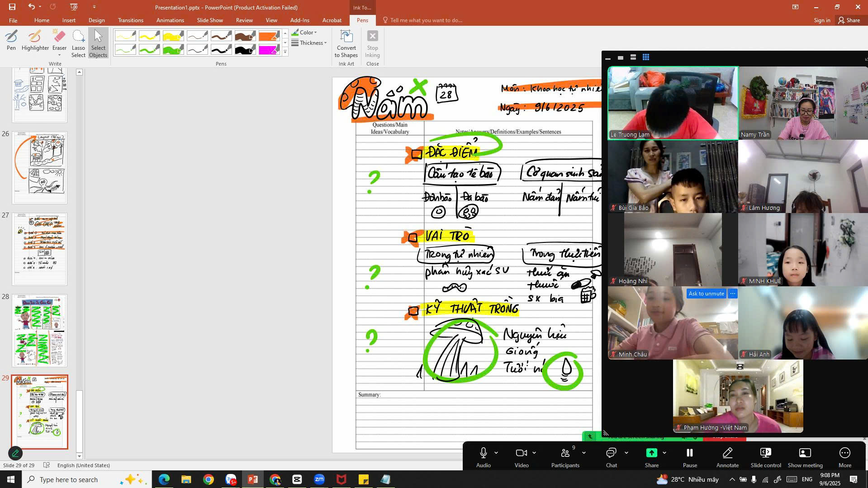Open the Slide Show tab
Viewport: 868px width, 488px height.
210,20
